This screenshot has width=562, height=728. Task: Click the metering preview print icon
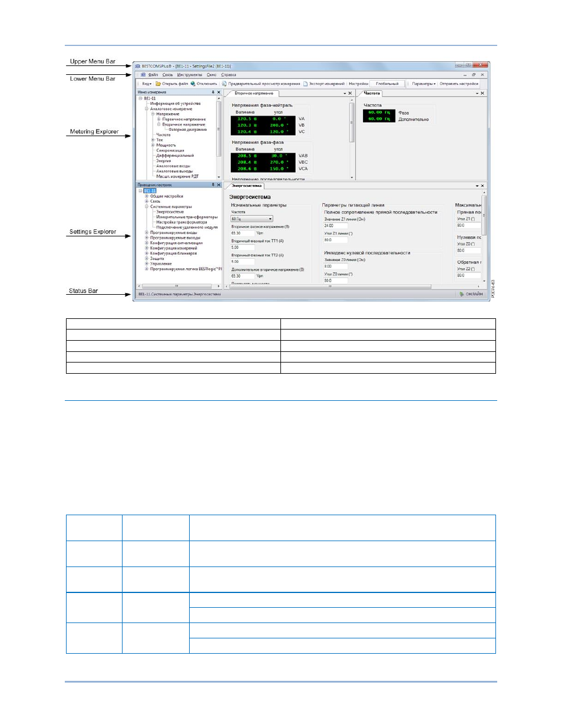[x=224, y=84]
